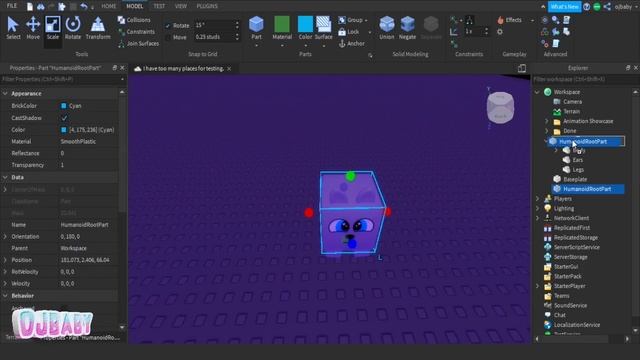Collapse the Behavior section

(x=5, y=296)
